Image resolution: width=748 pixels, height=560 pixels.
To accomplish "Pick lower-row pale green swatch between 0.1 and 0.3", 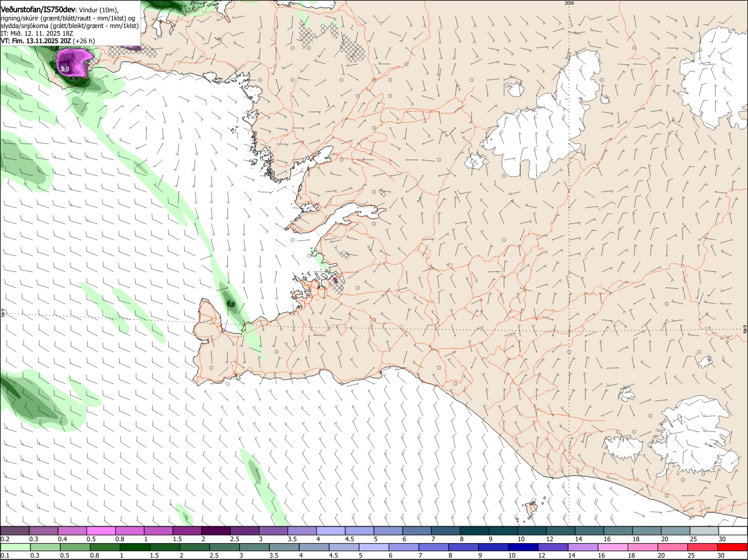I will (15, 547).
